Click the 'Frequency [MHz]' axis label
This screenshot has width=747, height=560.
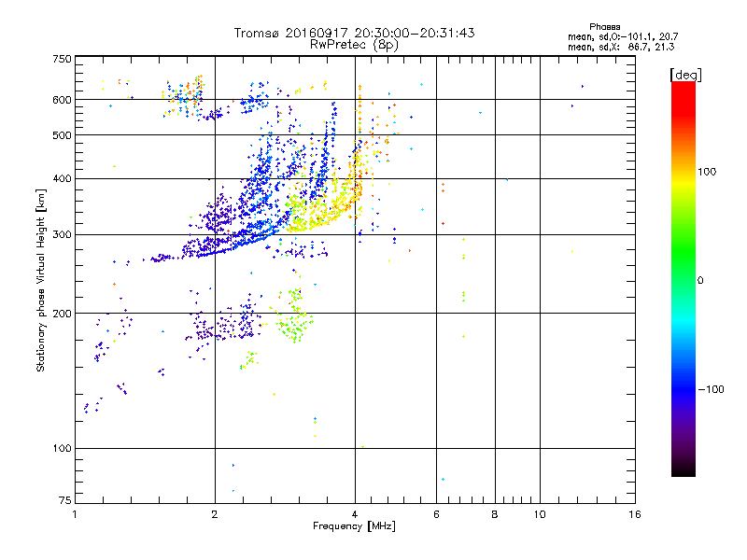coord(354,526)
